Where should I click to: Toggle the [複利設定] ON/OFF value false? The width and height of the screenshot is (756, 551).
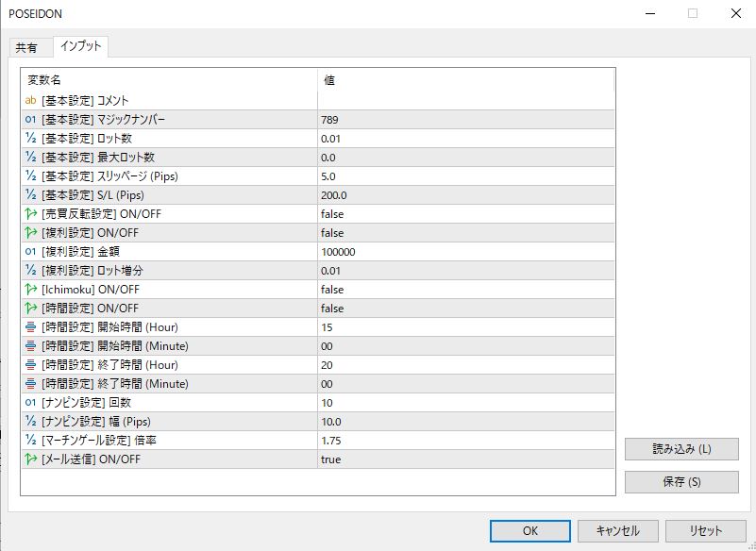pos(465,232)
